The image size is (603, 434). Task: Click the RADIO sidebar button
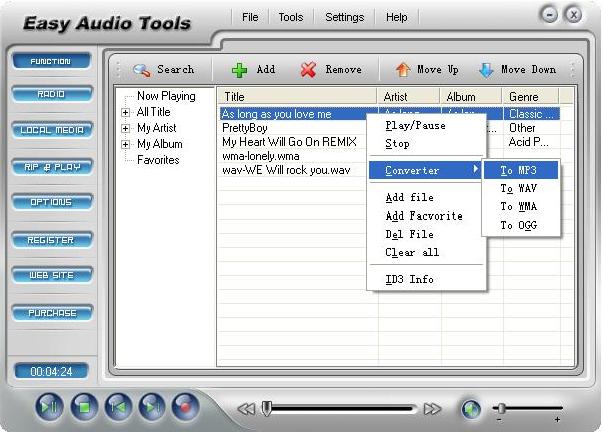[x=52, y=94]
